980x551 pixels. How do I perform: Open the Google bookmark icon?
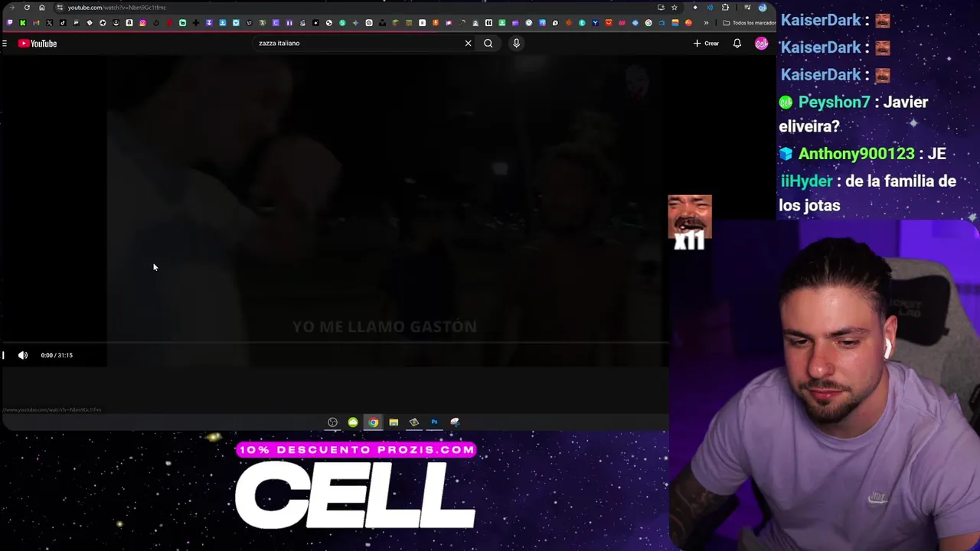click(x=648, y=23)
